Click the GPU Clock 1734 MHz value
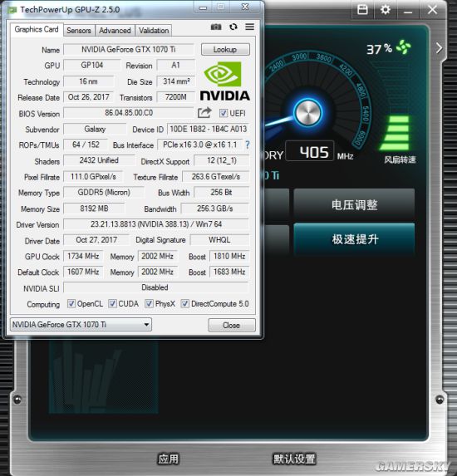 83,256
